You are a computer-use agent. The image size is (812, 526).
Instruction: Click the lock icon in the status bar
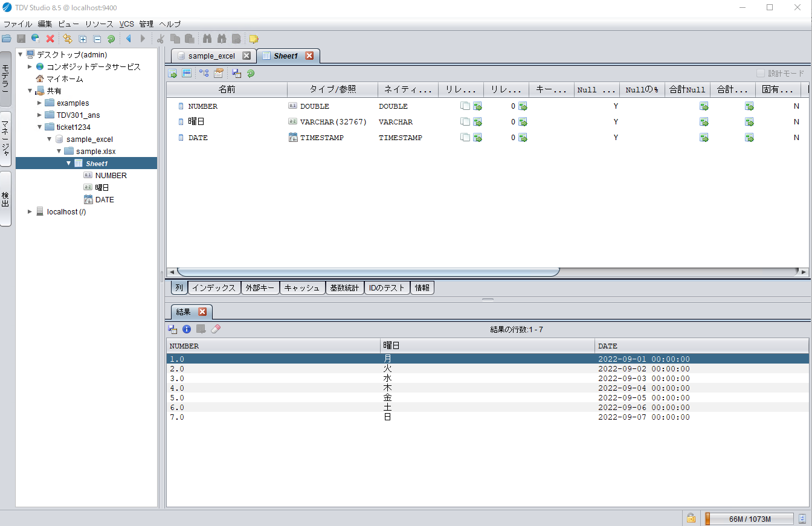click(691, 518)
